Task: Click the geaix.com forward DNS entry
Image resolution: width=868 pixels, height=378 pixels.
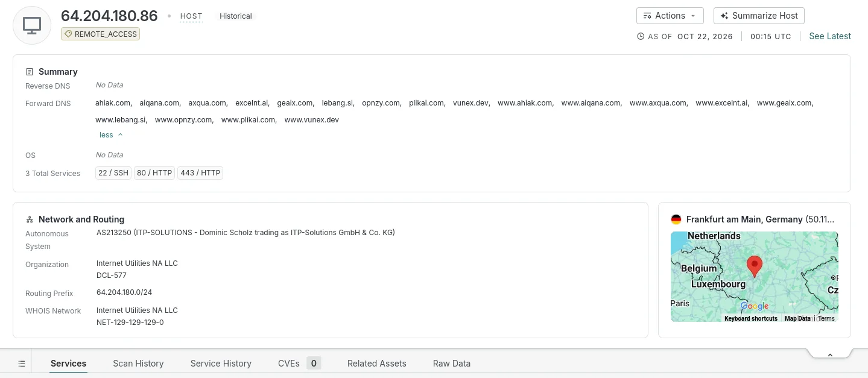Action: tap(295, 103)
